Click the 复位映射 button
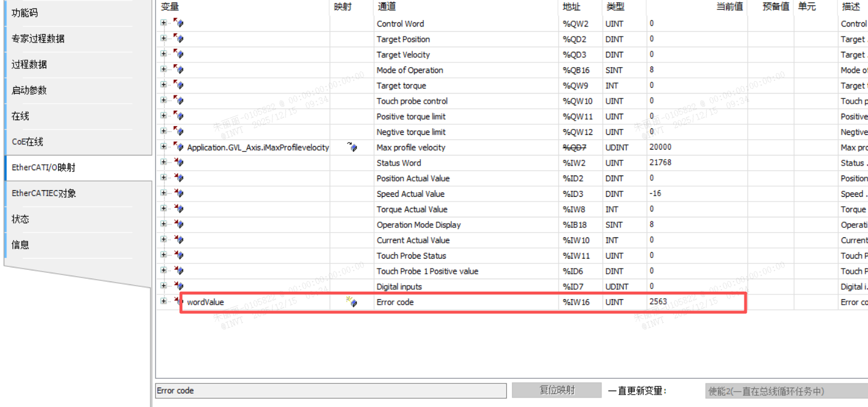Screen dimensions: 868x407 [556, 391]
